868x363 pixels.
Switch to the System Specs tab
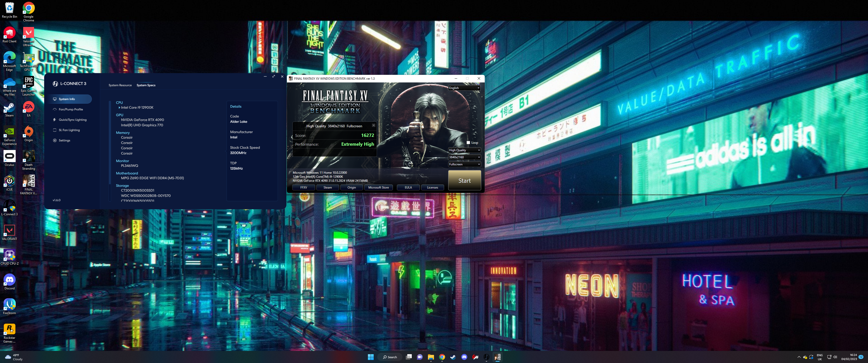[x=146, y=85]
